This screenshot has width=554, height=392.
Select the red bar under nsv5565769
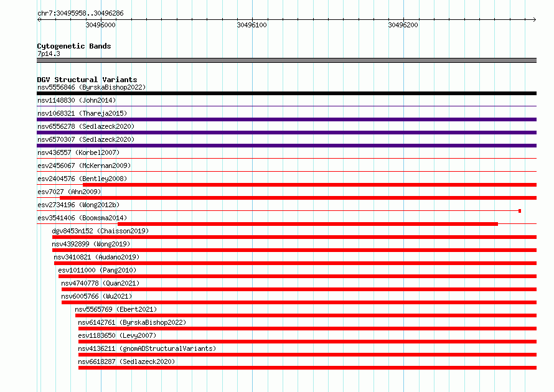[306, 315]
